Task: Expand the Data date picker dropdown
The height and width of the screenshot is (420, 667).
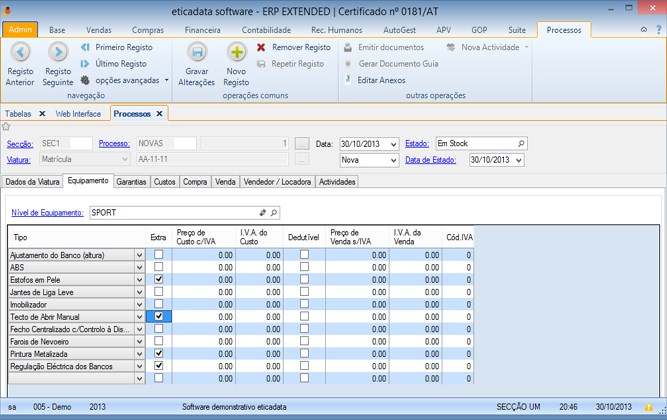Action: (393, 145)
